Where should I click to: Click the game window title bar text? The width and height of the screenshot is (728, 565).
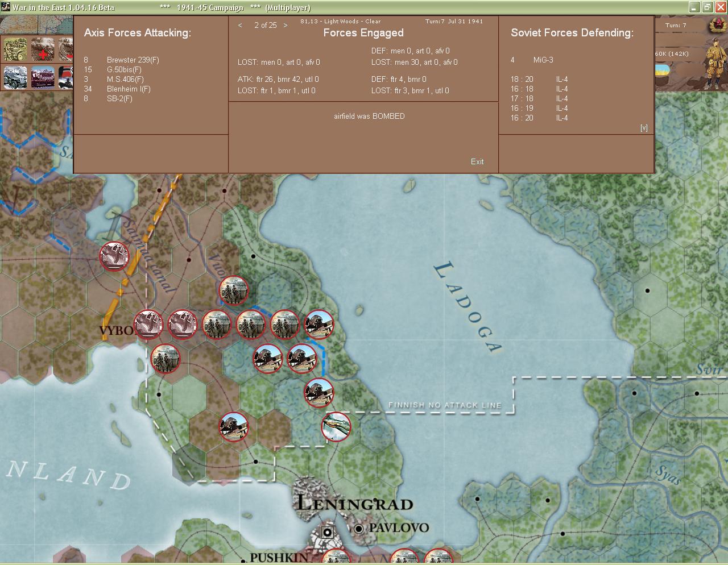(162, 7)
